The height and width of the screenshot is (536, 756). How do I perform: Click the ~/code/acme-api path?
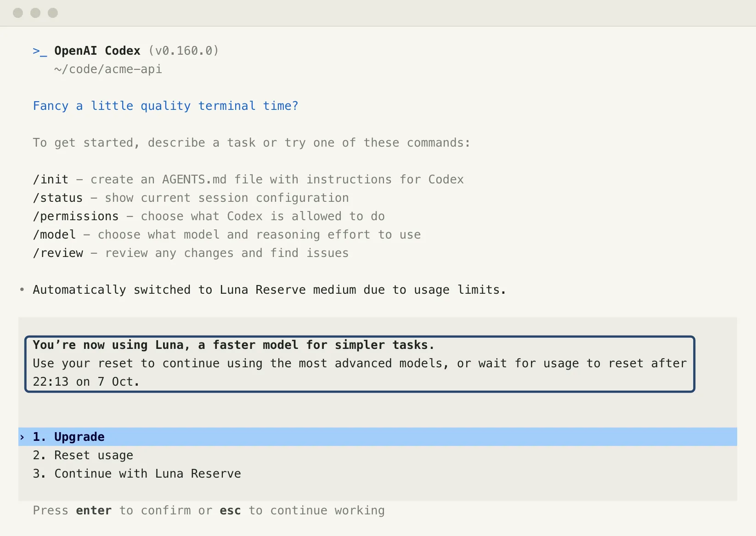(108, 69)
